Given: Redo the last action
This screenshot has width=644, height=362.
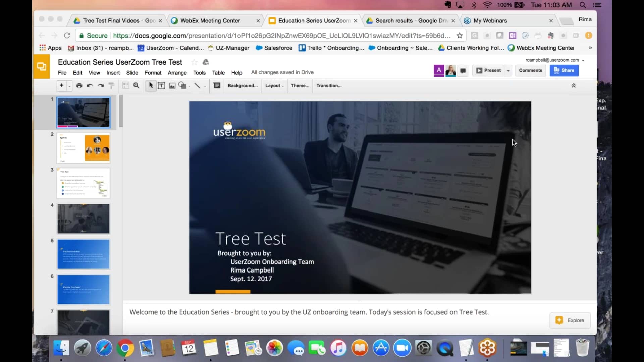Looking at the screenshot, I should [101, 86].
